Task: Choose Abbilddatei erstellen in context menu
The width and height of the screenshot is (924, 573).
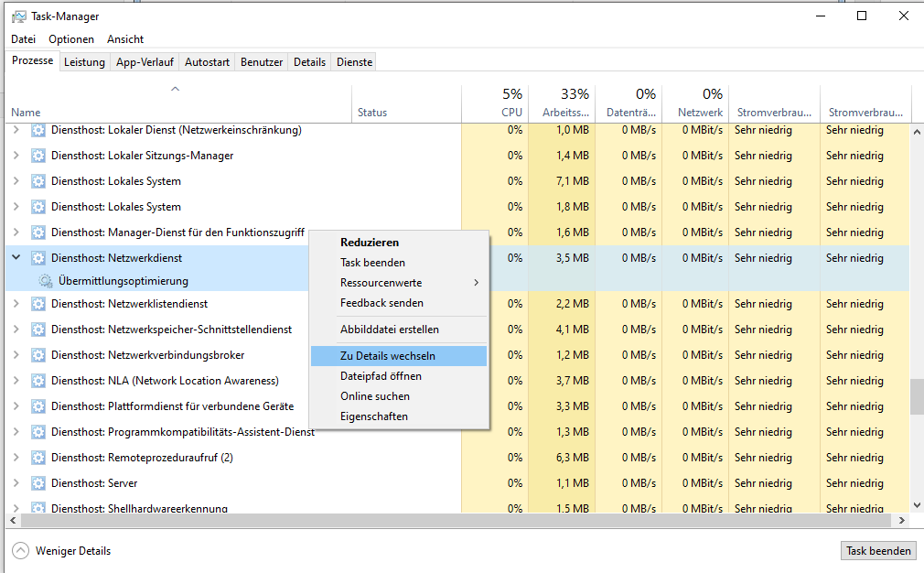Action: [x=398, y=330]
